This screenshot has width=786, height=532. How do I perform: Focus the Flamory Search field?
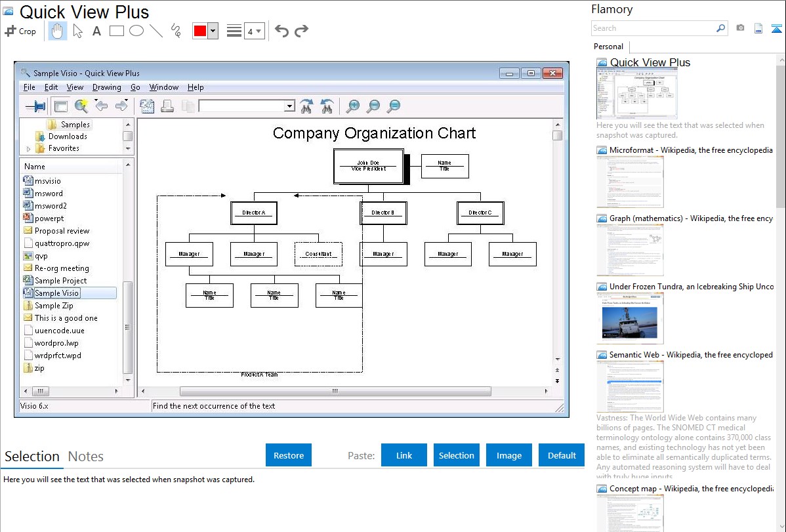(x=653, y=28)
